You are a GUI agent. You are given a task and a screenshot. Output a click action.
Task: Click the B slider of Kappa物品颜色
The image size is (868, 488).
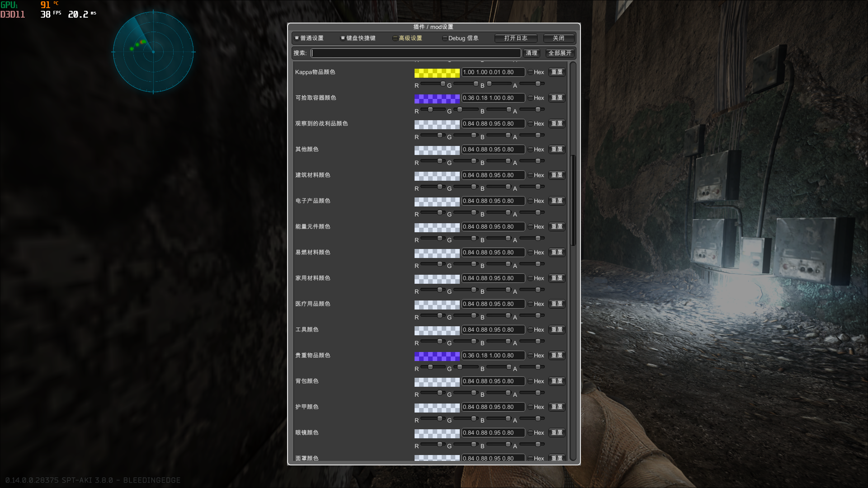point(499,84)
